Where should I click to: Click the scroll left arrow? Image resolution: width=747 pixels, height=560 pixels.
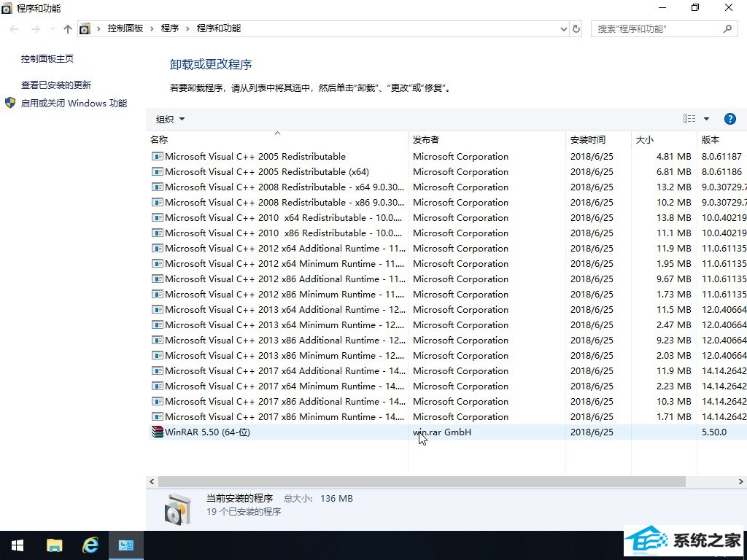(x=152, y=481)
